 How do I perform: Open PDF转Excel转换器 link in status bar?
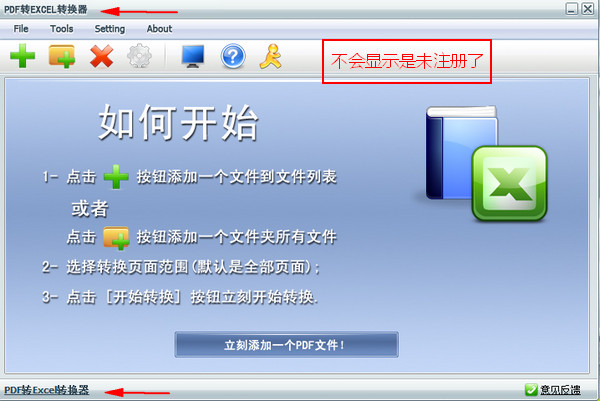[46, 390]
